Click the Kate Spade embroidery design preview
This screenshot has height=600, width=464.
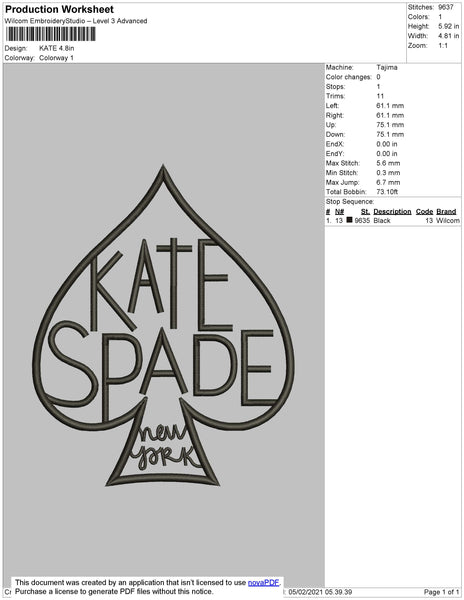tap(164, 325)
